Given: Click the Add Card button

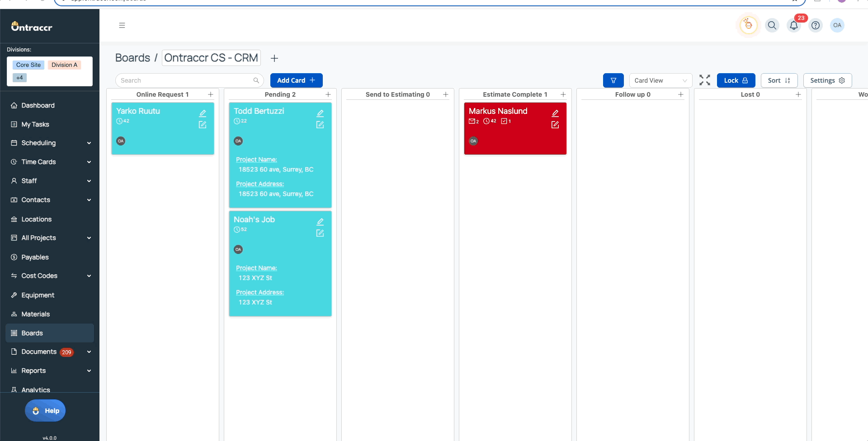Looking at the screenshot, I should click(x=296, y=80).
